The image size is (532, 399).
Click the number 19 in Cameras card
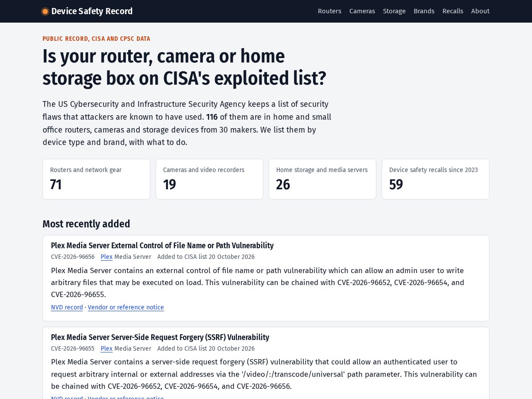click(169, 184)
